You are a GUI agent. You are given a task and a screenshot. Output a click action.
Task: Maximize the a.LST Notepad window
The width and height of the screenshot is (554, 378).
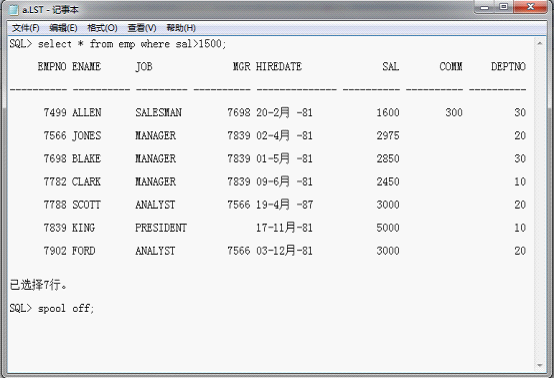coord(503,7)
